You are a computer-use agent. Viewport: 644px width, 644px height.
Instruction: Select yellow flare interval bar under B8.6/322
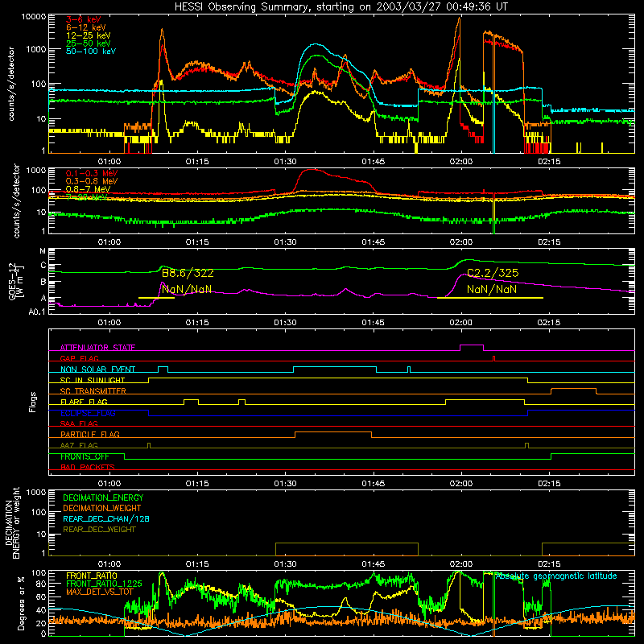pos(156,298)
